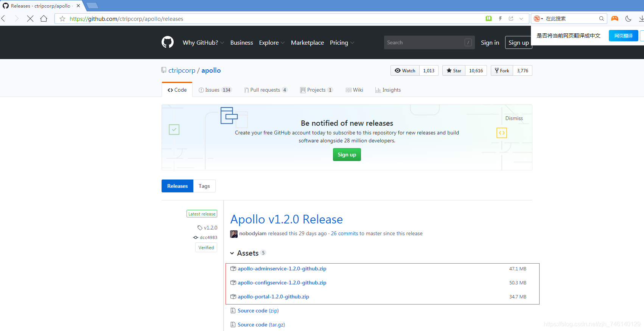
Task: Switch to the Wiki tab
Action: (x=355, y=90)
